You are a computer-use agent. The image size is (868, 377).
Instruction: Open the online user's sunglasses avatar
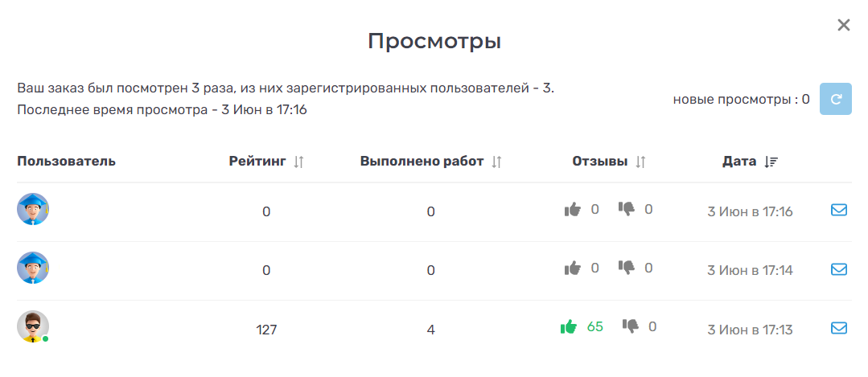pos(33,327)
